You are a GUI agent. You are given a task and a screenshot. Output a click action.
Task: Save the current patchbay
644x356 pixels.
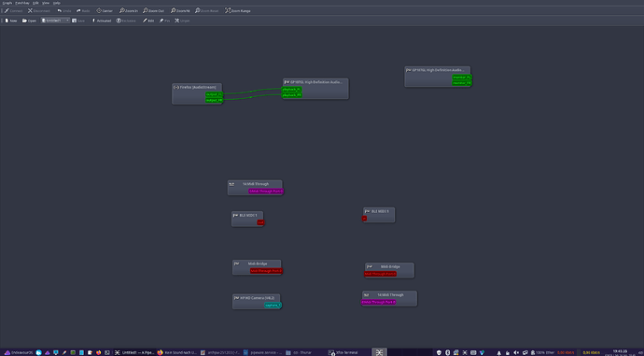pos(78,21)
